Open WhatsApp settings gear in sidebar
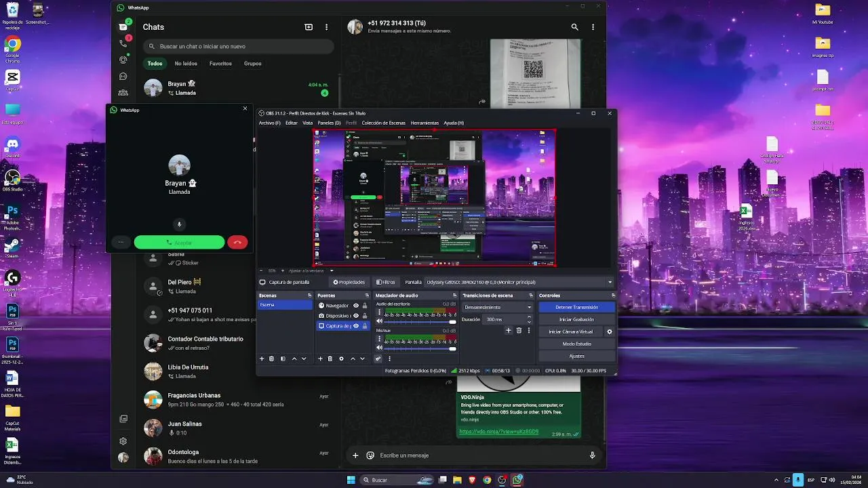868x488 pixels. coord(123,441)
